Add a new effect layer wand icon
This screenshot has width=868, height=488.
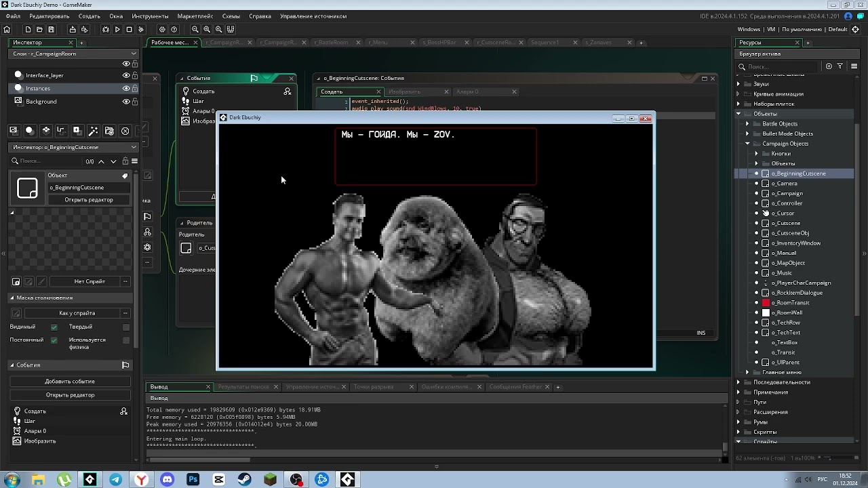click(x=93, y=130)
